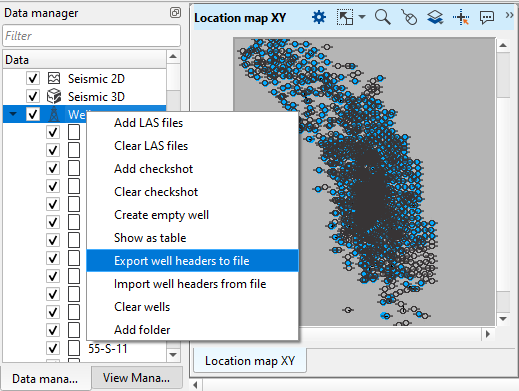Expand the toolbar overflow chevron
The image size is (519, 391).
[x=509, y=15]
